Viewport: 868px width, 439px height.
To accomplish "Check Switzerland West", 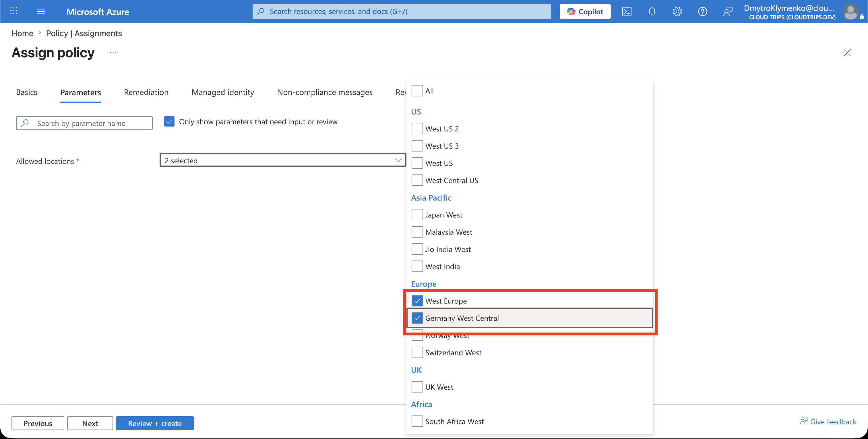I will point(417,352).
